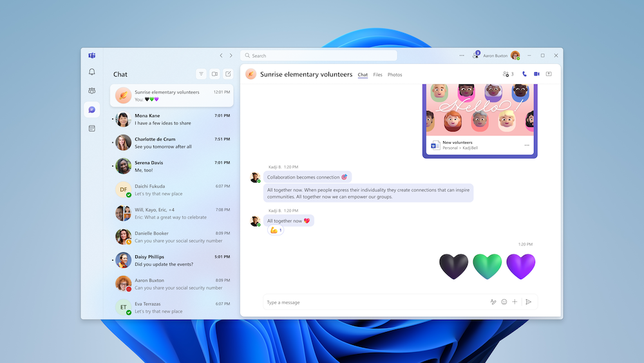Switch to the Files tab

click(x=377, y=75)
